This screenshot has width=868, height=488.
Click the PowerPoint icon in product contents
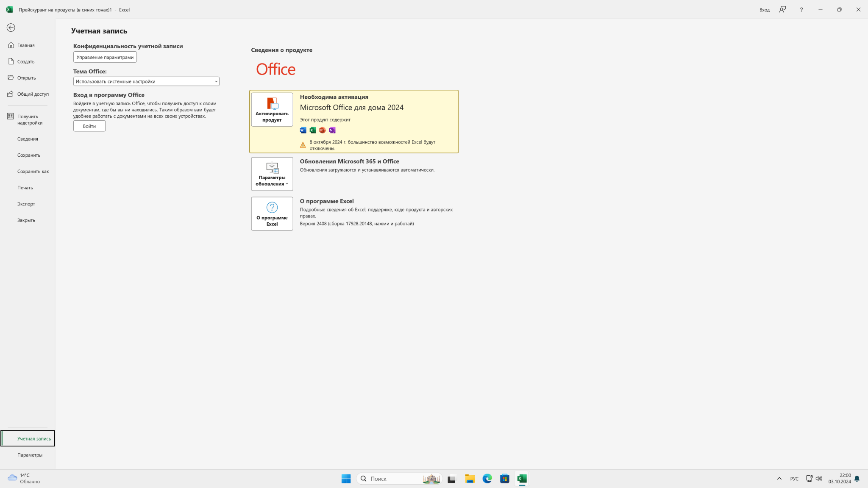point(323,130)
